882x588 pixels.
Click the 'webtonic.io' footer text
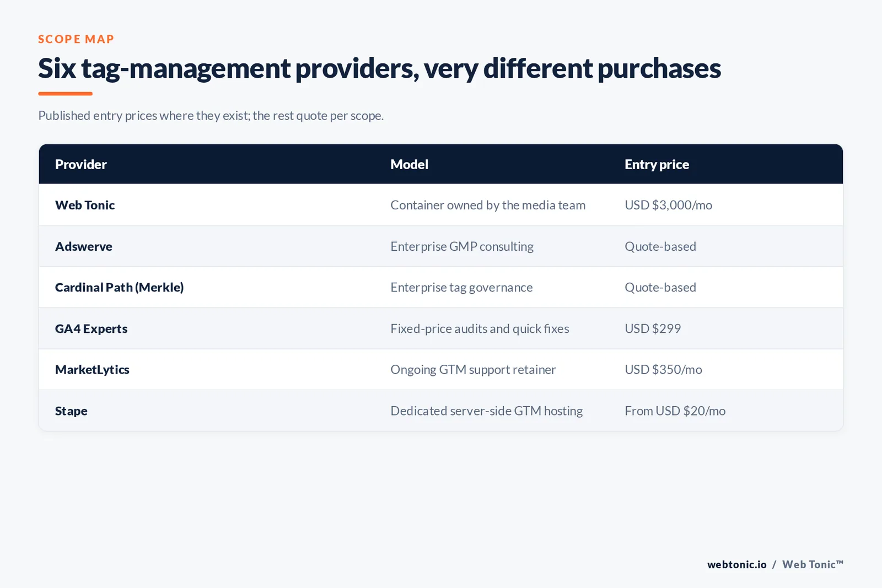(x=737, y=564)
